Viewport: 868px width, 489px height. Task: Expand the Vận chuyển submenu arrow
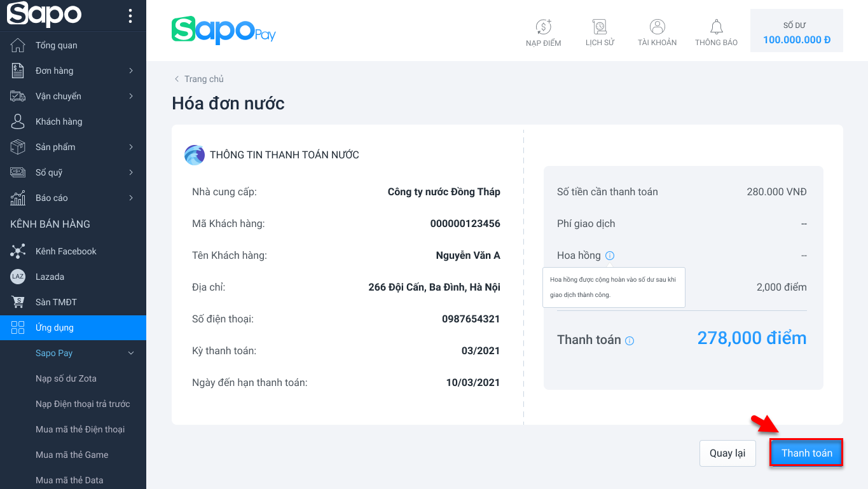[x=131, y=96]
